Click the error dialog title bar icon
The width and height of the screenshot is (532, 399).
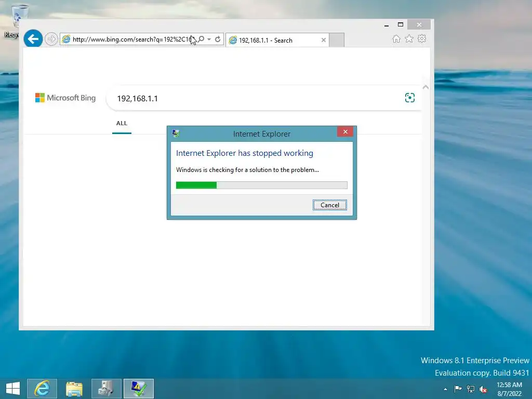click(176, 134)
